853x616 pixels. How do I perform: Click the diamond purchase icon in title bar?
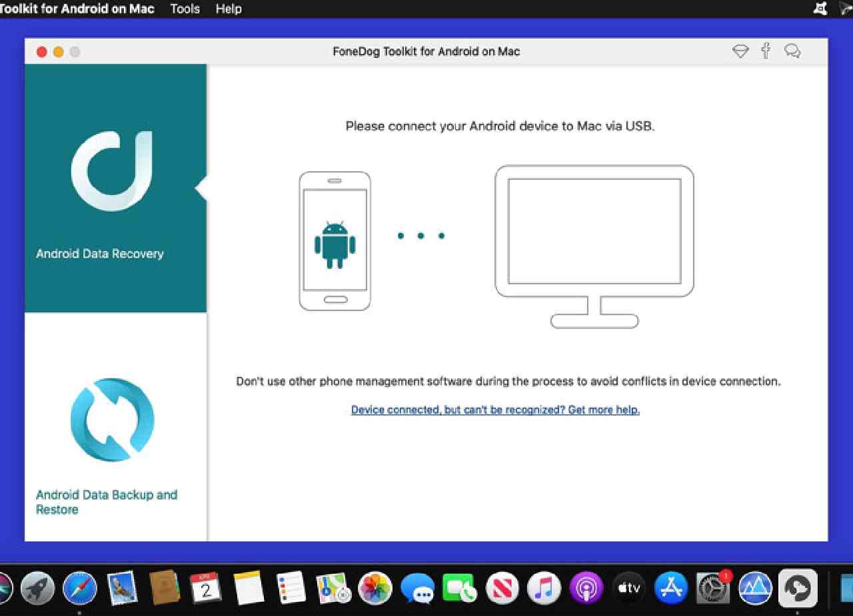[740, 51]
